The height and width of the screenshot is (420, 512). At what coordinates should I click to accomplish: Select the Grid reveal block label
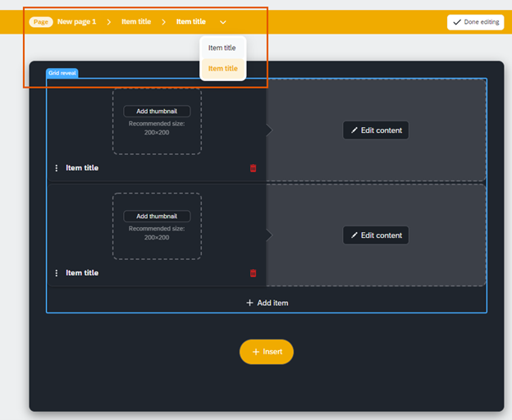[62, 73]
